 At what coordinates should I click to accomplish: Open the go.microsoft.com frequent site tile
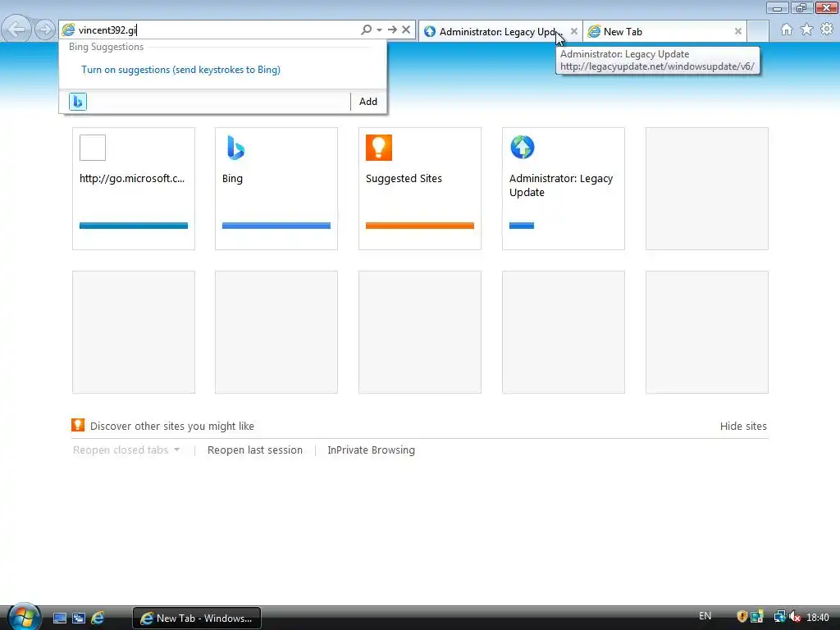pos(134,189)
